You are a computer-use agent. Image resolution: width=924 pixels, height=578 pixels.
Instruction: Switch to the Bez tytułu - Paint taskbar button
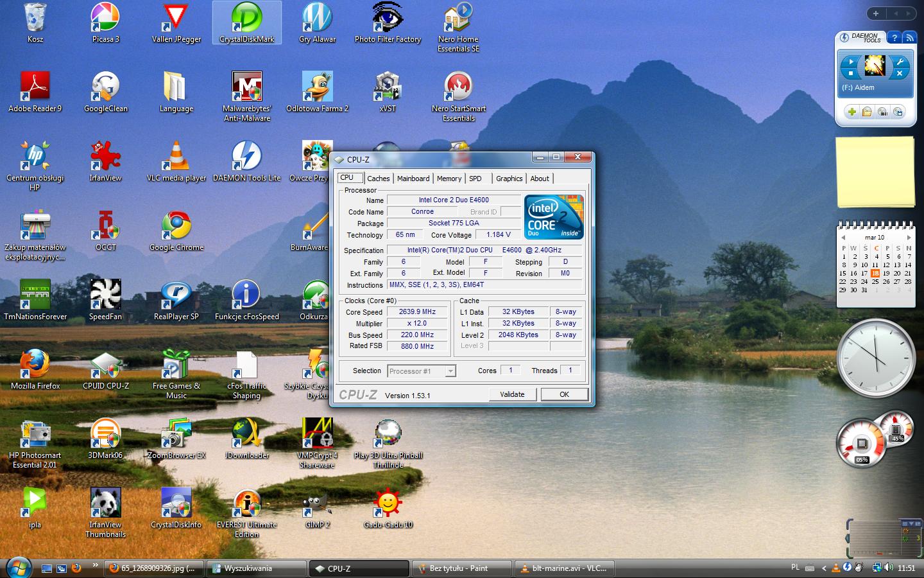(461, 568)
